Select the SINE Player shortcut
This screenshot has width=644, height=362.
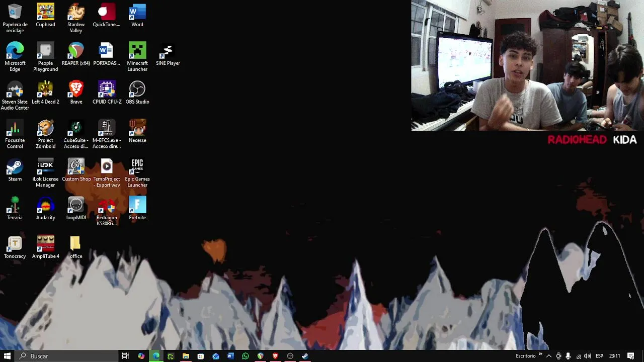(168, 54)
